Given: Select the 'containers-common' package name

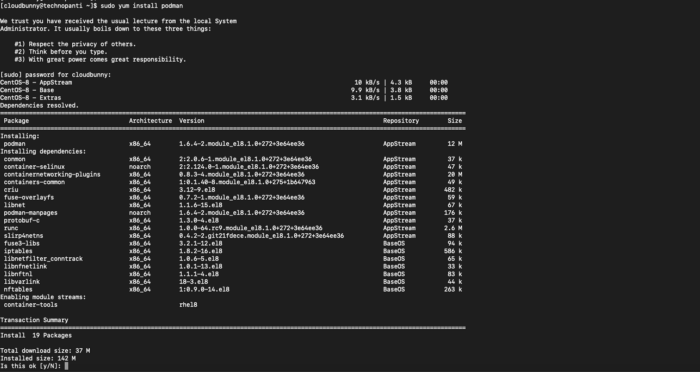Looking at the screenshot, I should (x=34, y=182).
